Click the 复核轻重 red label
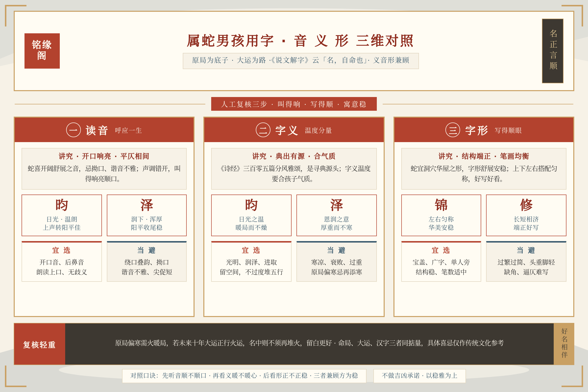588x392 pixels. coord(39,344)
